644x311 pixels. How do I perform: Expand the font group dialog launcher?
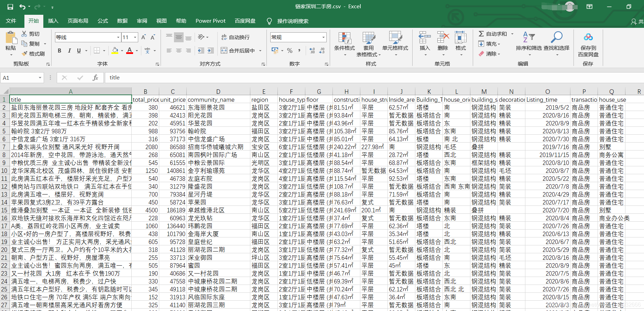coord(157,64)
